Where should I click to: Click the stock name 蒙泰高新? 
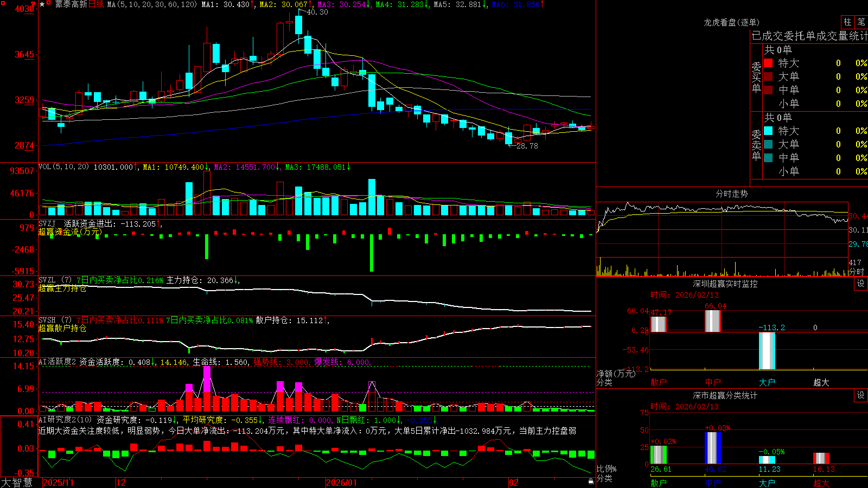(71, 4)
